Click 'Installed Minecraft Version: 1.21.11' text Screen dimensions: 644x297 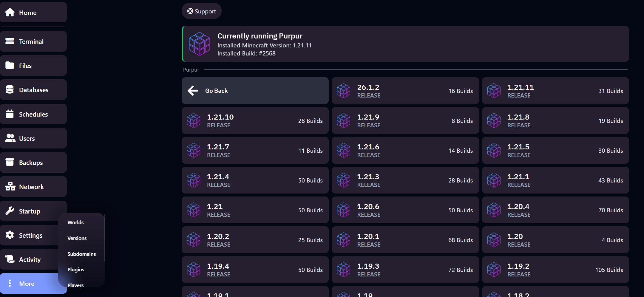pos(265,45)
